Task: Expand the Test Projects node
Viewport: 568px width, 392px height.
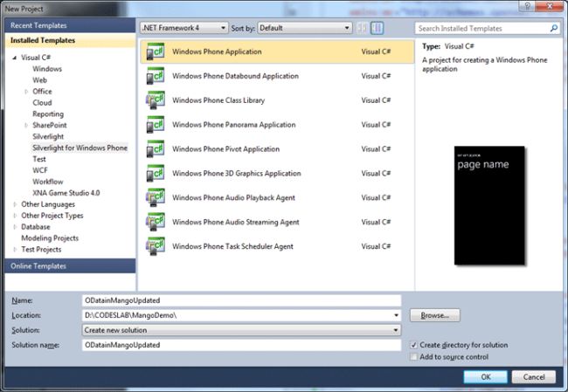Action: pyautogui.click(x=15, y=250)
